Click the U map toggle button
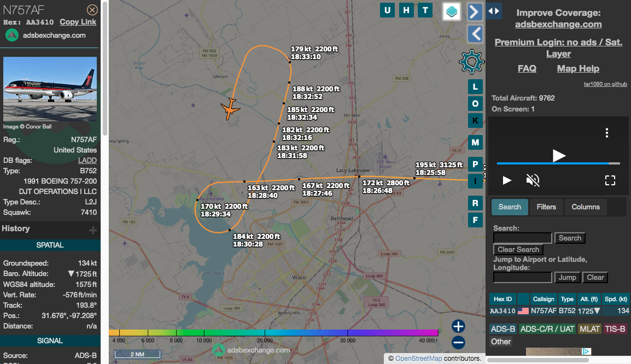This screenshot has height=364, width=631. click(x=387, y=10)
